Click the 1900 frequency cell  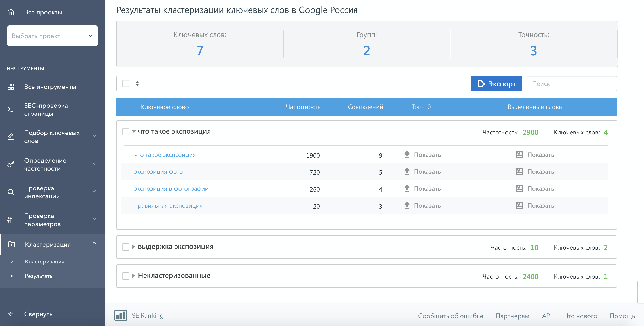313,155
